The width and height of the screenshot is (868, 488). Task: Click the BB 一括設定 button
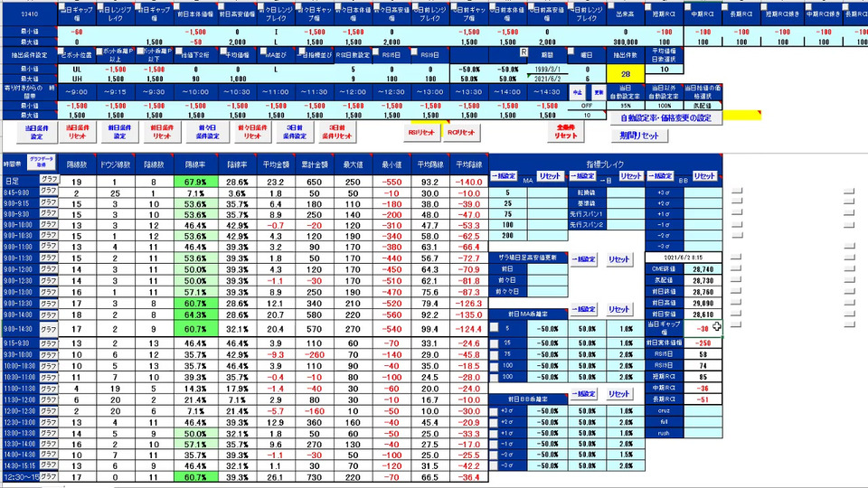tap(660, 176)
